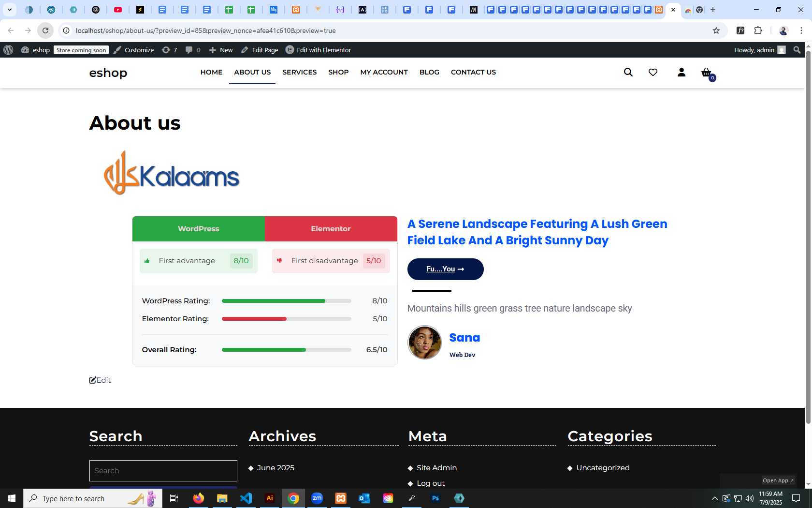Screen dimensions: 812x508
Task: Click the WordPress logo in admin bar
Action: click(x=8, y=50)
